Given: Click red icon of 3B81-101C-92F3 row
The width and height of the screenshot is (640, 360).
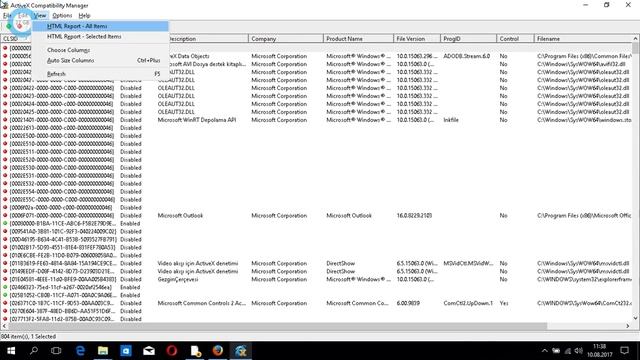Looking at the screenshot, I should (x=5, y=231).
